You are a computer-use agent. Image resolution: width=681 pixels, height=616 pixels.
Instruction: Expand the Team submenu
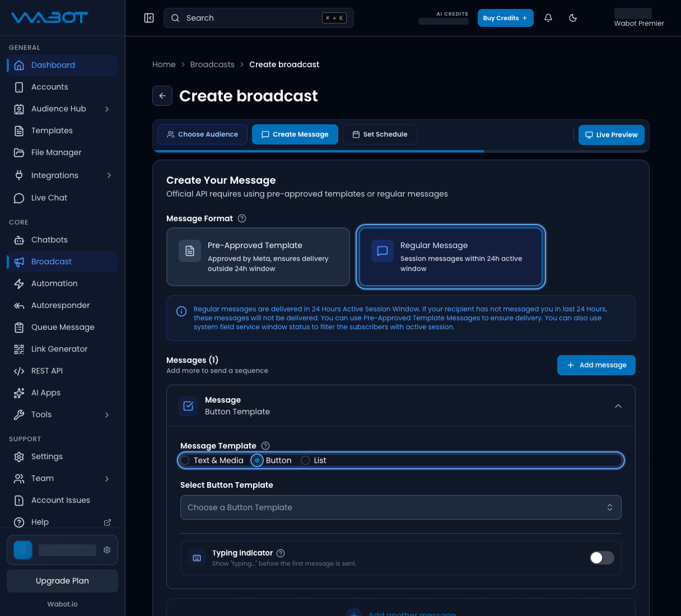click(107, 478)
